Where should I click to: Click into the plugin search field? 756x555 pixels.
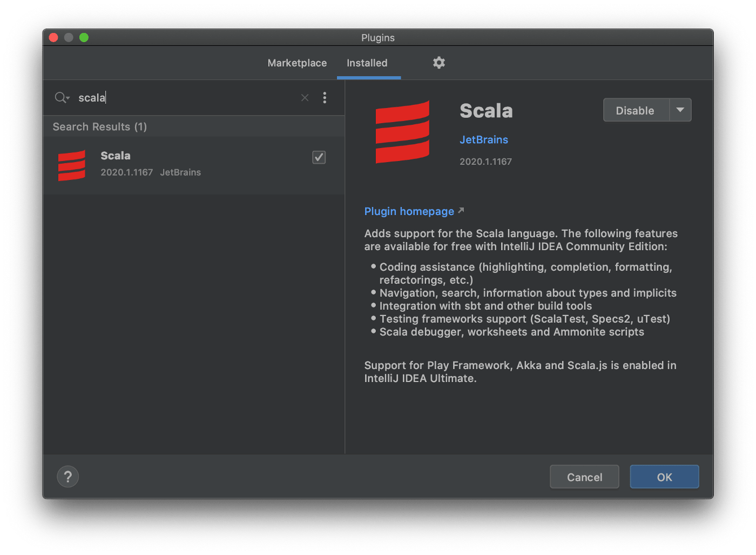tap(184, 98)
